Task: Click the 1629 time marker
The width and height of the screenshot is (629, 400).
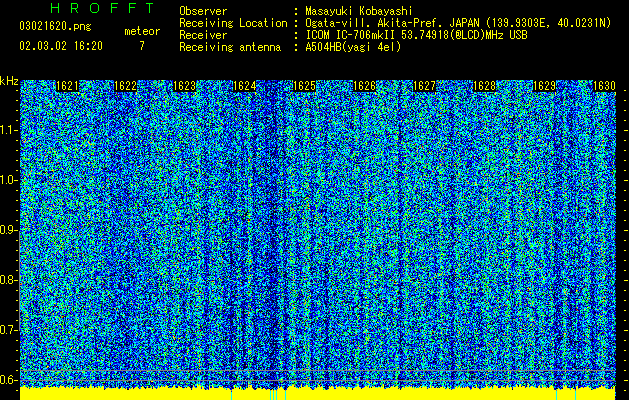Action: 545,86
